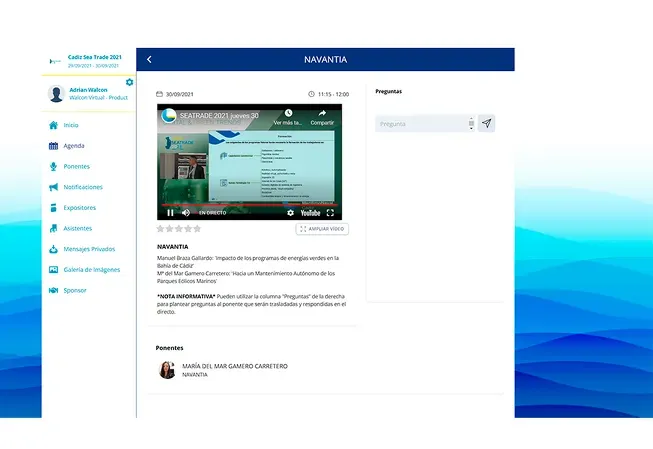Open Notificaciones menu item
This screenshot has height=449, width=653.
coord(83,187)
